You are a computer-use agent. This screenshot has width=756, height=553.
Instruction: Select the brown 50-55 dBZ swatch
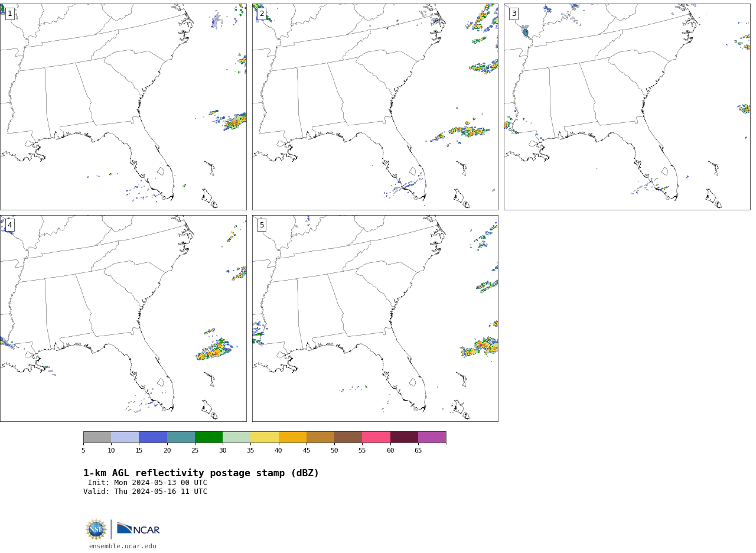point(348,437)
